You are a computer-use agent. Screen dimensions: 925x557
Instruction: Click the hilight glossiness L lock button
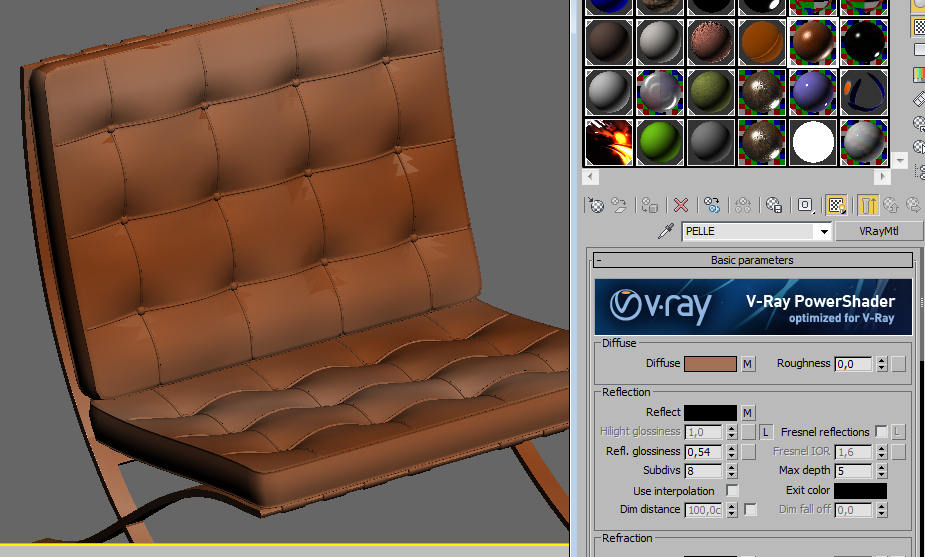pos(766,432)
